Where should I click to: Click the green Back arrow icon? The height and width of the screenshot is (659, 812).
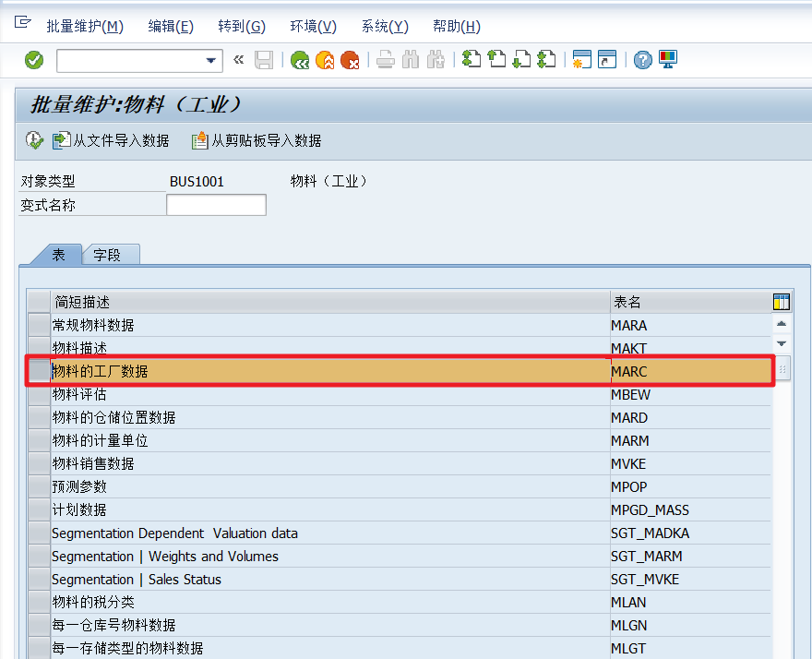301,59
